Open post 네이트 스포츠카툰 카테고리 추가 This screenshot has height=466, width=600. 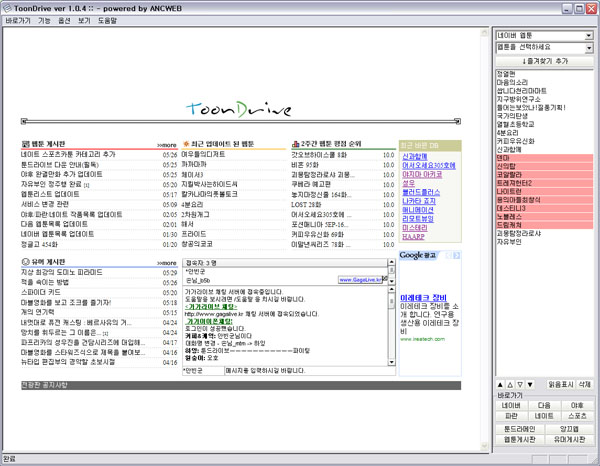(68, 155)
